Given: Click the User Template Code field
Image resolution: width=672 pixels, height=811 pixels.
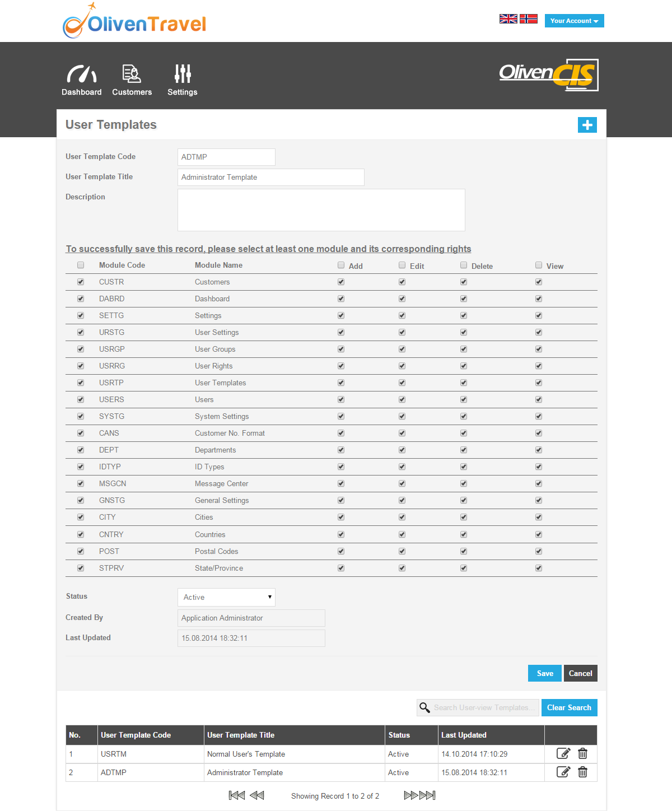Looking at the screenshot, I should 226,157.
